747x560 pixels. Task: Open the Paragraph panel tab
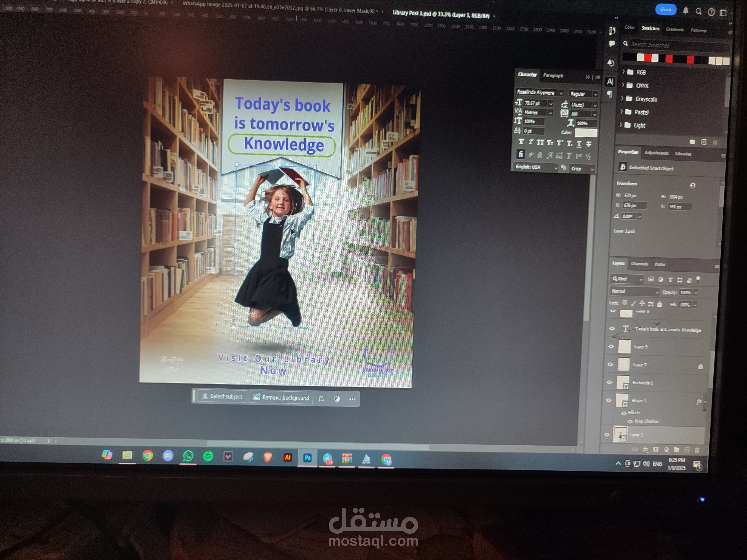[553, 76]
